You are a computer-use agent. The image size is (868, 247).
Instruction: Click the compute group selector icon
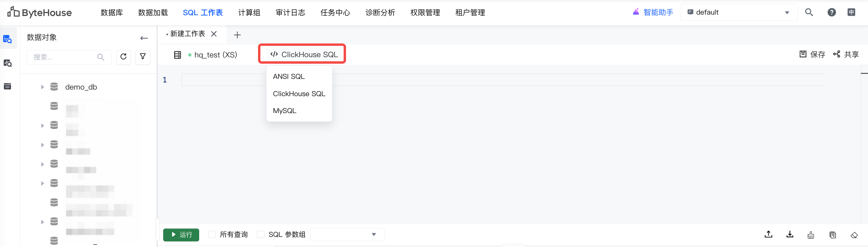point(177,55)
